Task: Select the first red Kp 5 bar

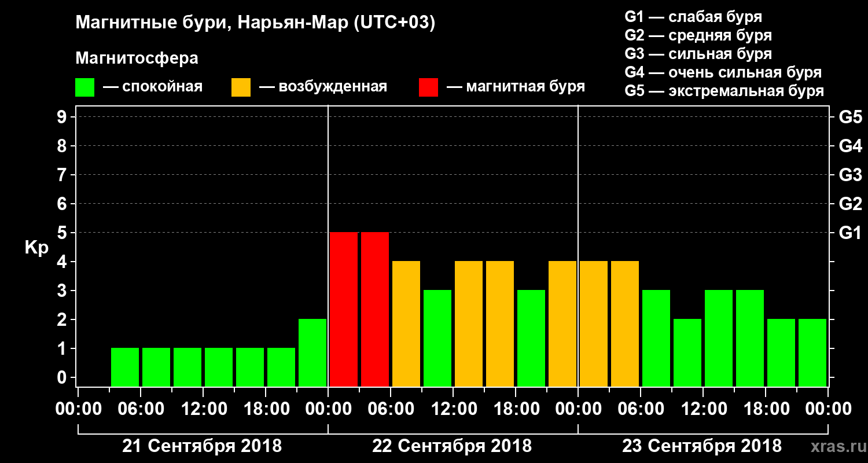Action: click(344, 309)
